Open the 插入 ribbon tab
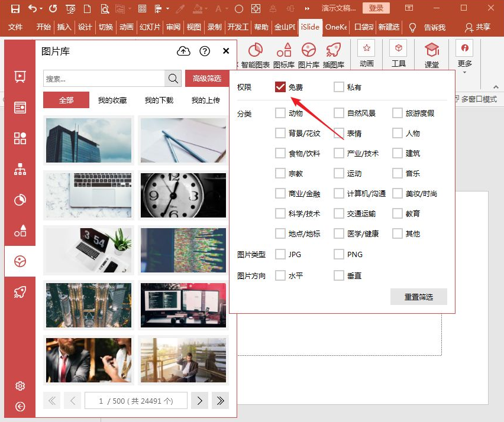 [x=64, y=27]
